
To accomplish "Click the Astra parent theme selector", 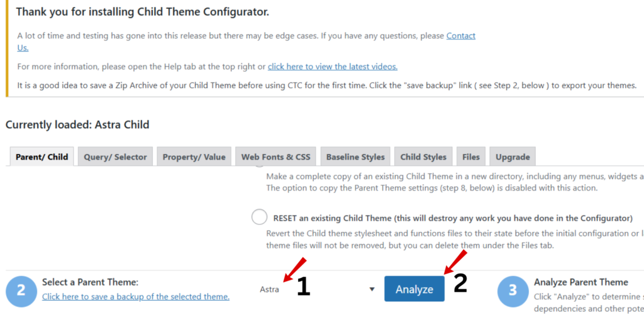I will coord(318,289).
